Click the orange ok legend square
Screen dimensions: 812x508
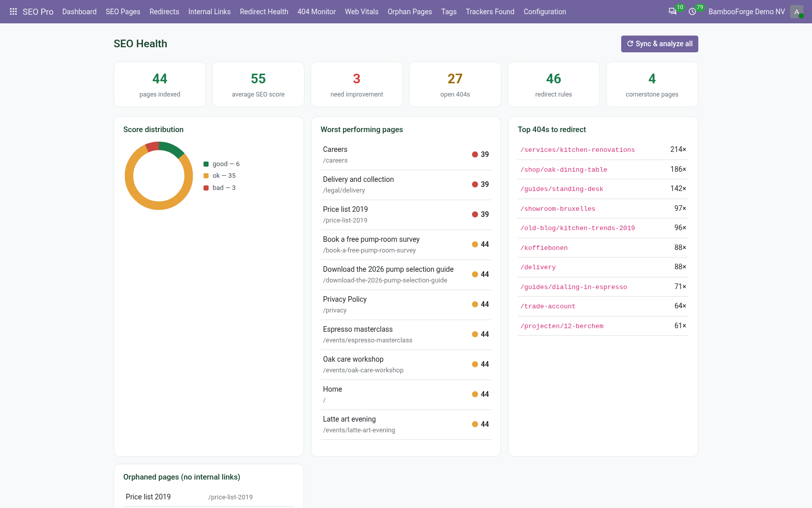(206, 176)
